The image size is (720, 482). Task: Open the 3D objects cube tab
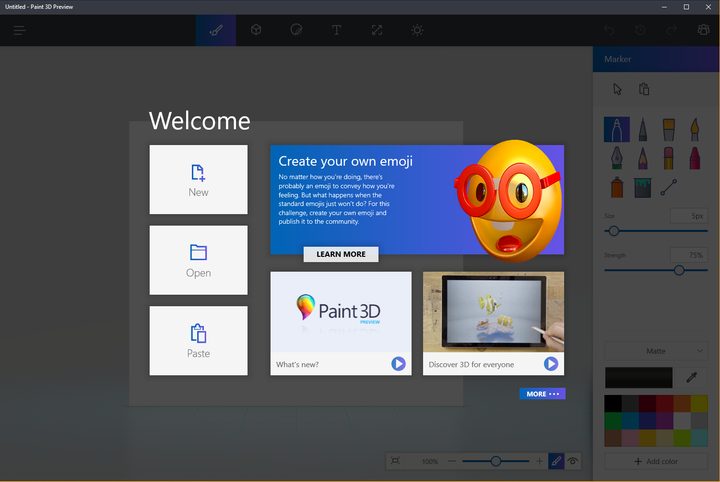(x=256, y=30)
